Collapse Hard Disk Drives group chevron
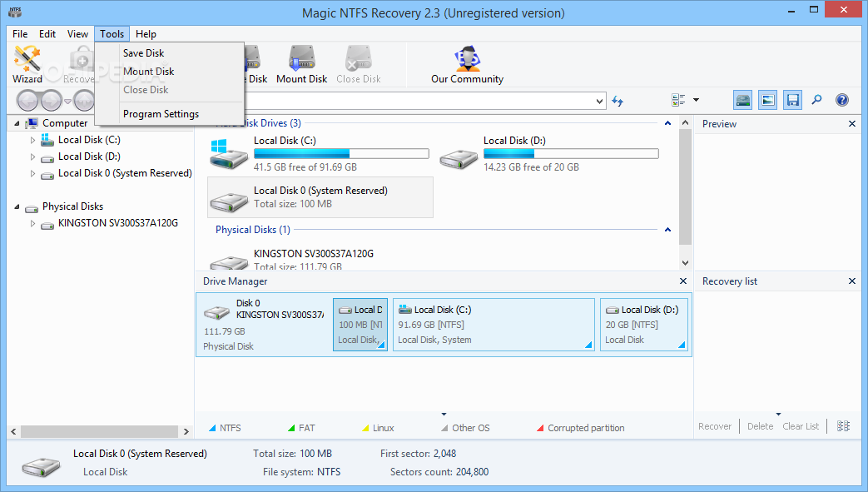 coord(667,123)
